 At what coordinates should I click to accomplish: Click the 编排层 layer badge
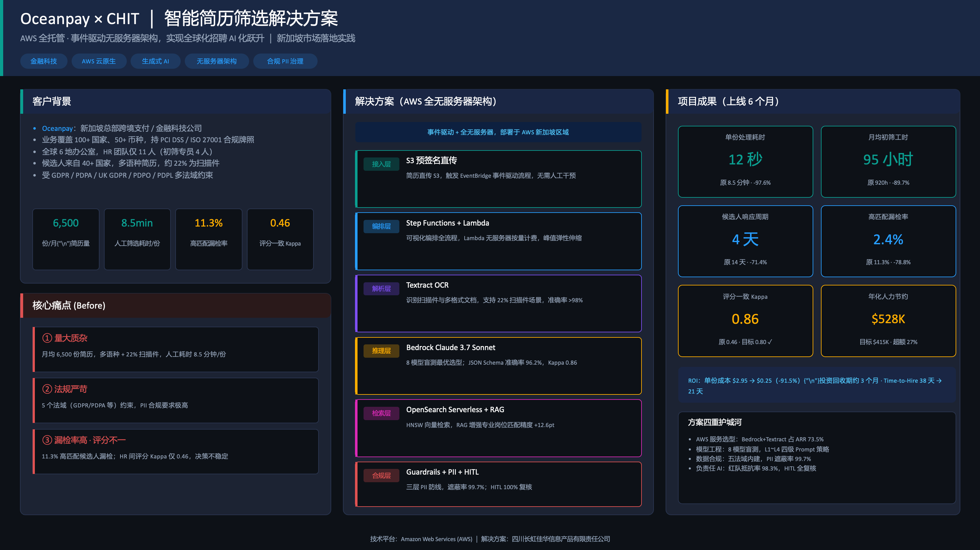click(381, 226)
